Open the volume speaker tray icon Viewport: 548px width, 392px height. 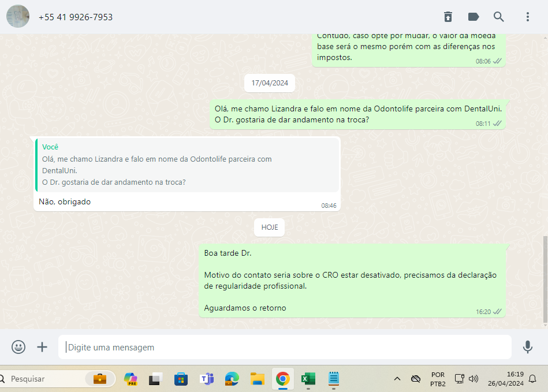(x=474, y=379)
